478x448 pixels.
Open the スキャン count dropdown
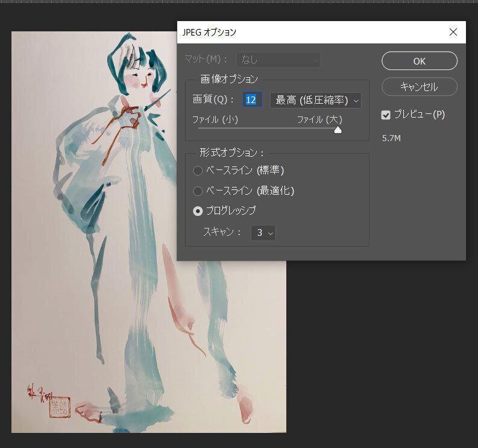click(x=263, y=233)
